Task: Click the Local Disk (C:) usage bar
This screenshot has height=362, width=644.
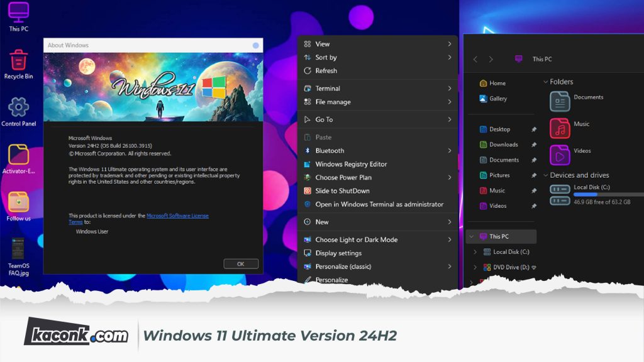Action: (609, 195)
